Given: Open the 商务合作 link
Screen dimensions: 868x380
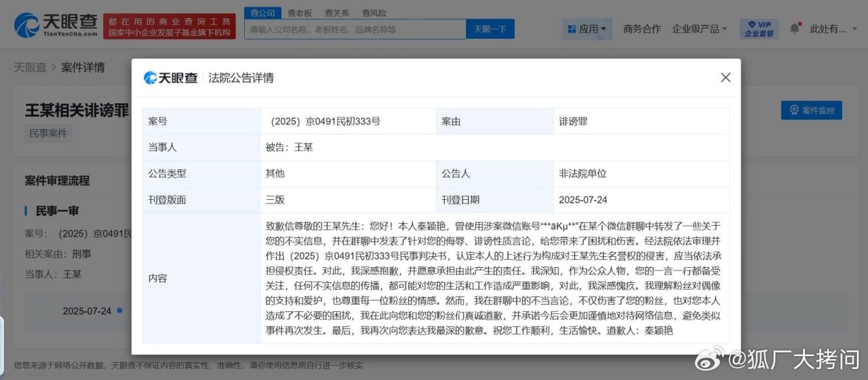Looking at the screenshot, I should pyautogui.click(x=642, y=29).
